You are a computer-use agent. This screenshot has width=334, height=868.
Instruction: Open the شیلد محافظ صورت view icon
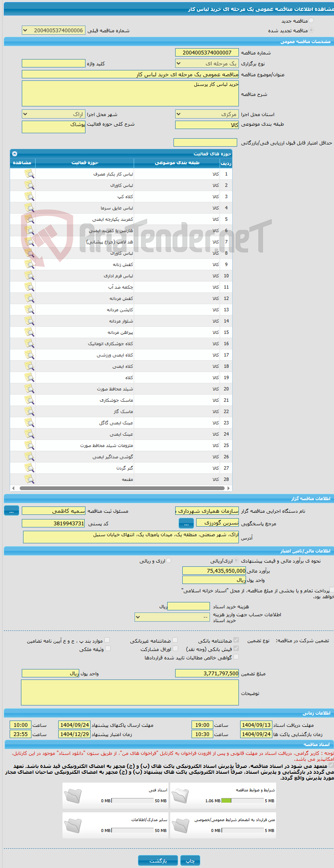(x=29, y=389)
